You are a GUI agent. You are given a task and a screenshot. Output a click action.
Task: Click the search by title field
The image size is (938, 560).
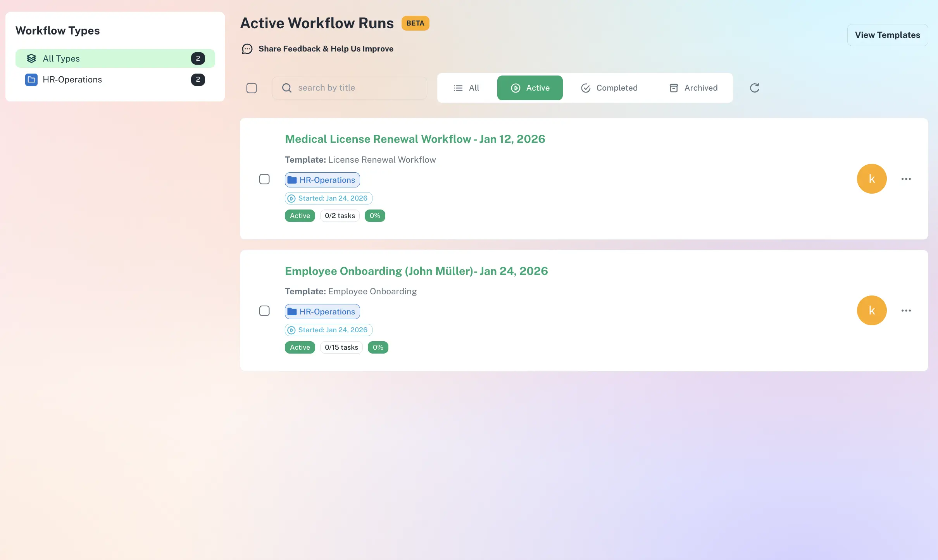tap(350, 88)
